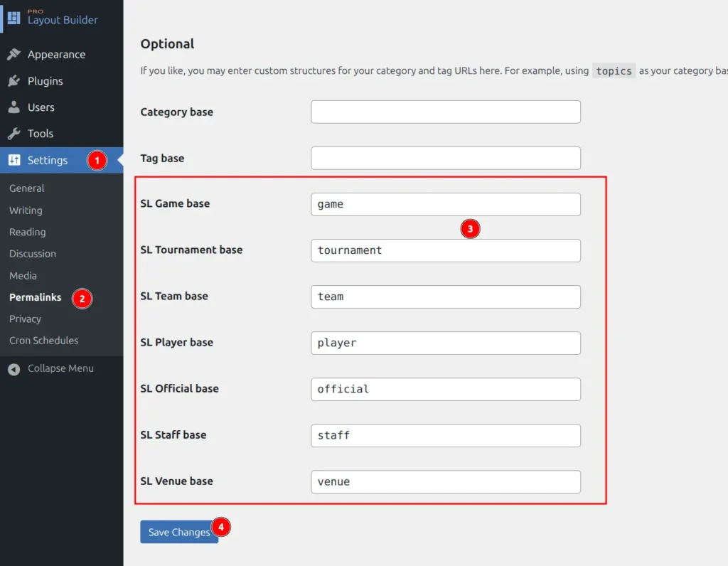Click the Appearance paintbrush icon
The image size is (728, 566).
click(x=14, y=54)
